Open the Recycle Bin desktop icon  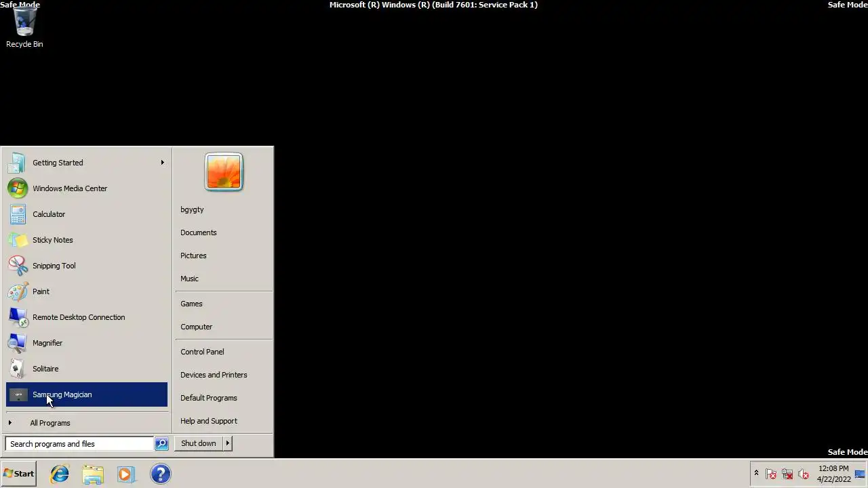tap(24, 28)
